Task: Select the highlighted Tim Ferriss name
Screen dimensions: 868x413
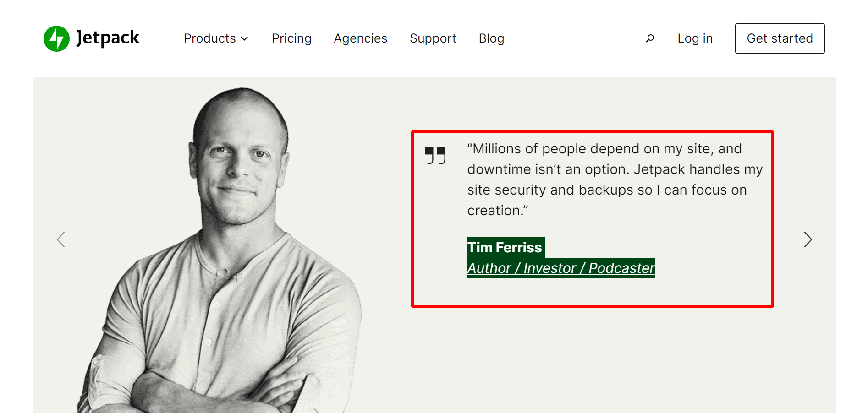Action: point(505,248)
